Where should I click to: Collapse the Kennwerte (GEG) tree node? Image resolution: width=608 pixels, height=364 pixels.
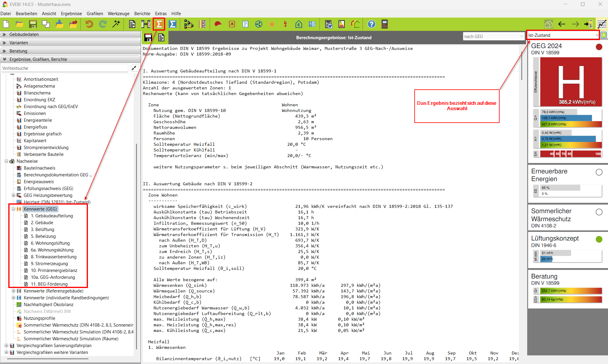click(x=13, y=209)
